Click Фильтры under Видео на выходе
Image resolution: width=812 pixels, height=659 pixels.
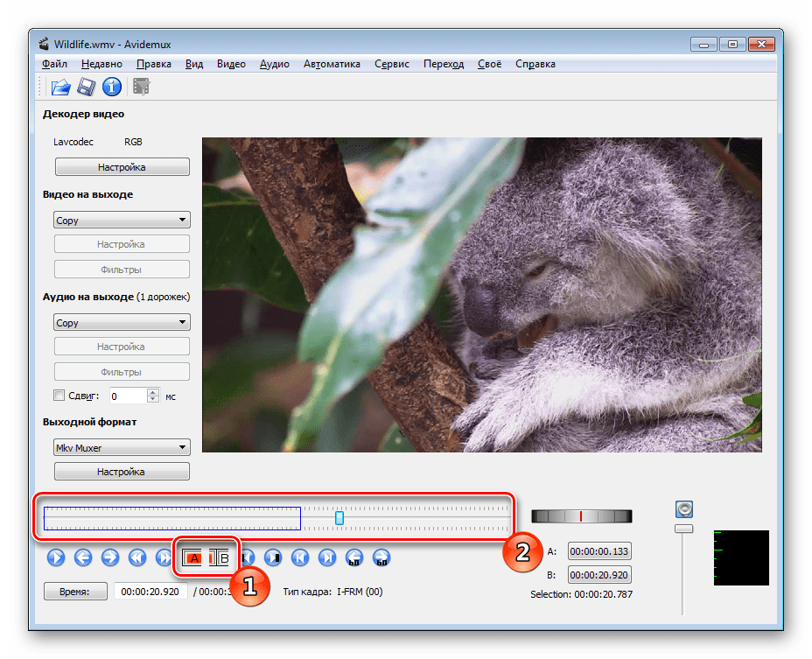(x=122, y=270)
